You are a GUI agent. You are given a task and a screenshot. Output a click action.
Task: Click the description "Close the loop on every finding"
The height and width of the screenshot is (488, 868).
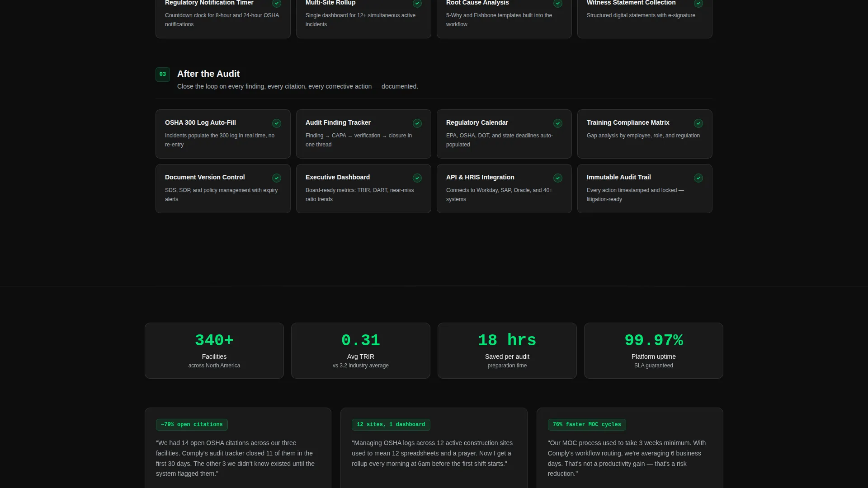tap(297, 86)
